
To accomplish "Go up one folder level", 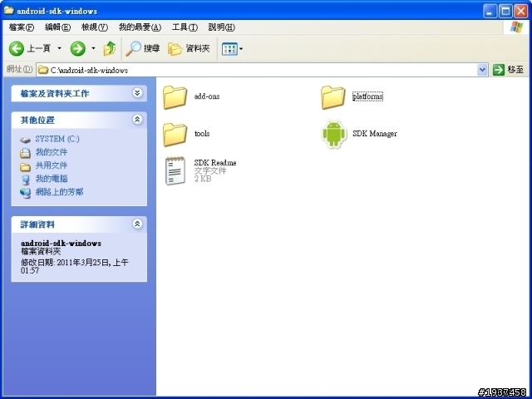I will point(110,48).
